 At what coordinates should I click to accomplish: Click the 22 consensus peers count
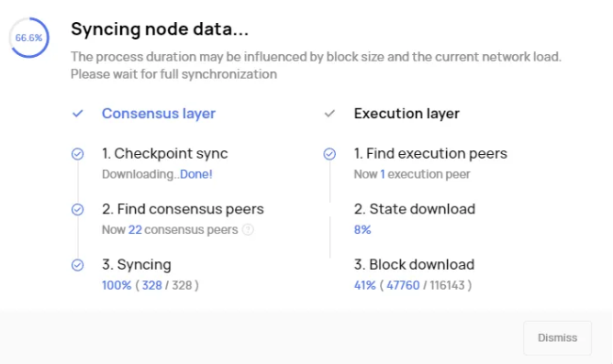tap(135, 229)
